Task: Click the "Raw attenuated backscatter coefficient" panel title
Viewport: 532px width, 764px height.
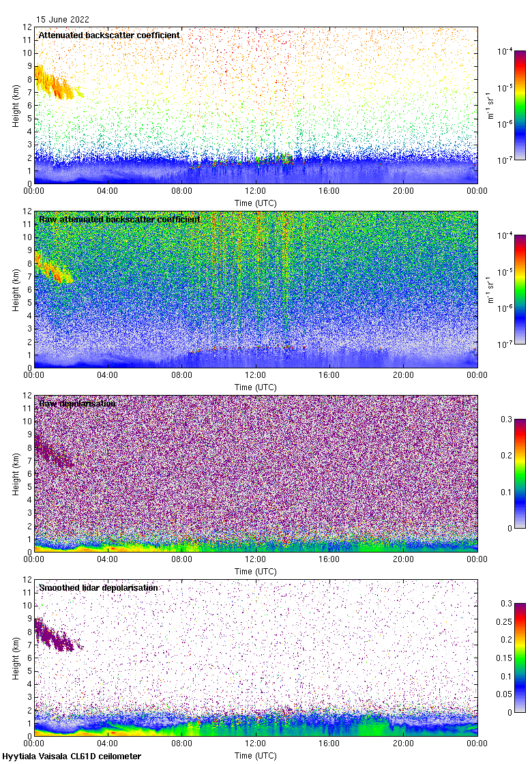Action: coord(119,219)
